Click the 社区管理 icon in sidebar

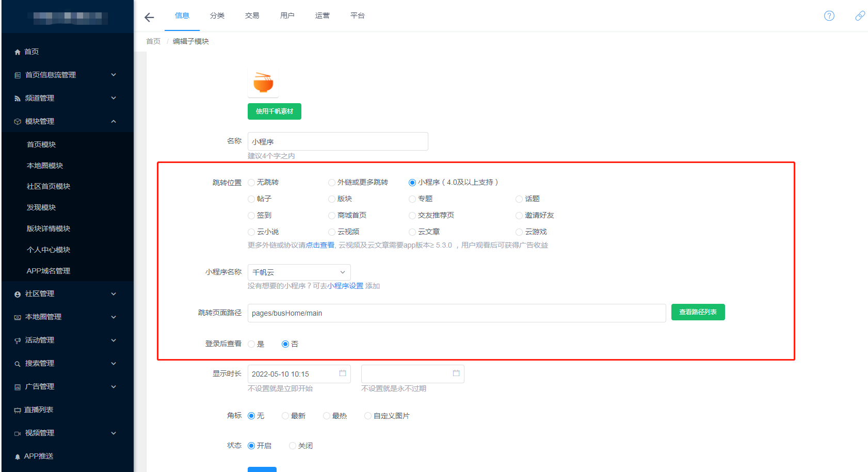point(18,294)
